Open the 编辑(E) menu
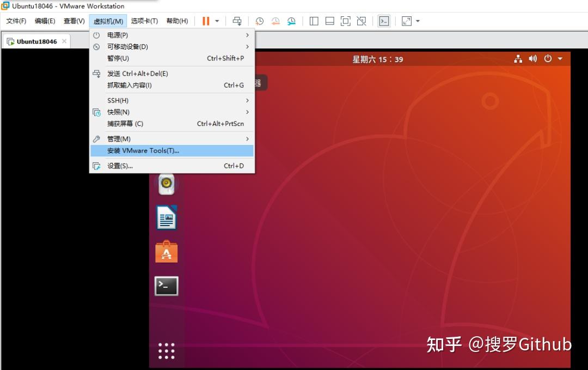588x370 pixels. [45, 21]
